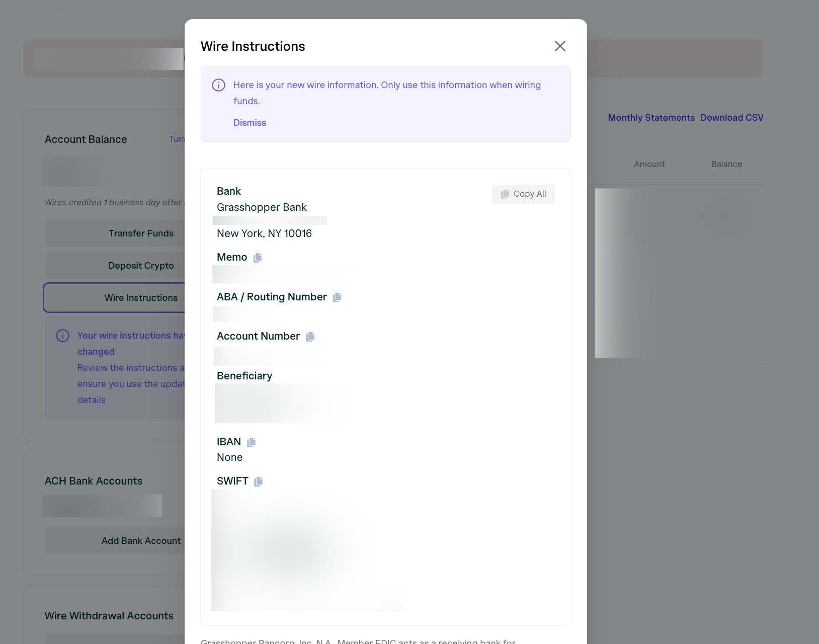Click Download CSV link
The height and width of the screenshot is (644, 819).
point(731,118)
